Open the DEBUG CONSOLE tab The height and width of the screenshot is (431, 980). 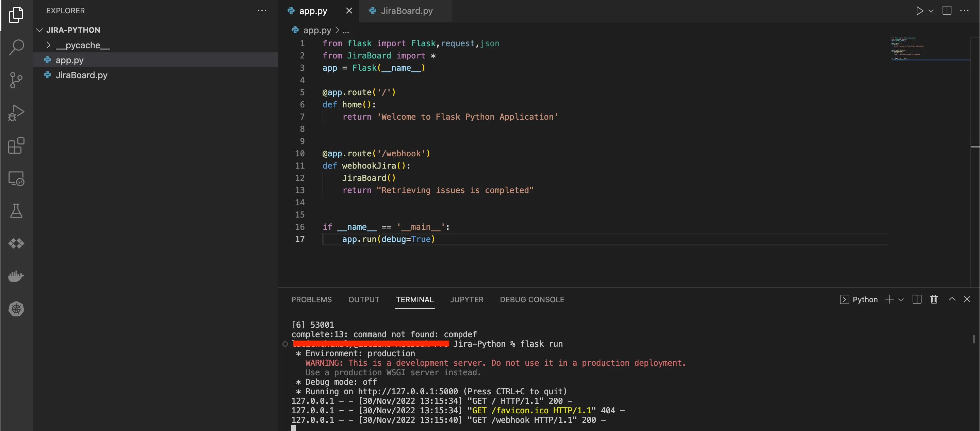tap(532, 299)
